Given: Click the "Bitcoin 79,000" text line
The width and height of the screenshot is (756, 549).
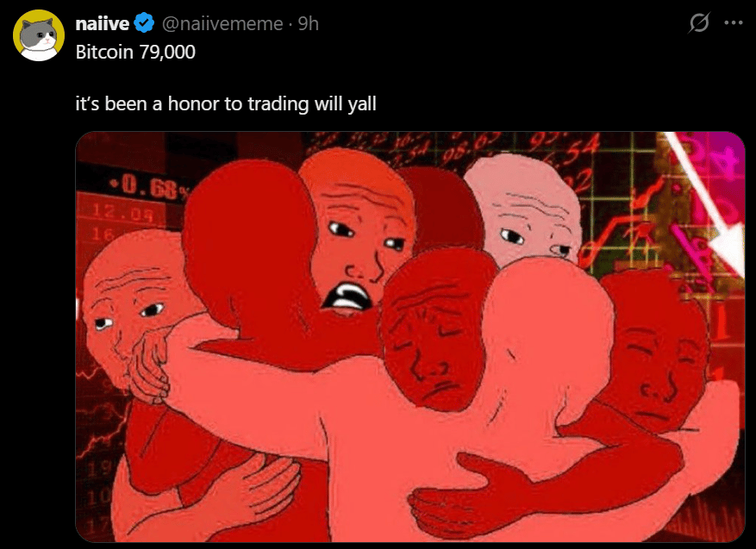Looking at the screenshot, I should coord(135,52).
